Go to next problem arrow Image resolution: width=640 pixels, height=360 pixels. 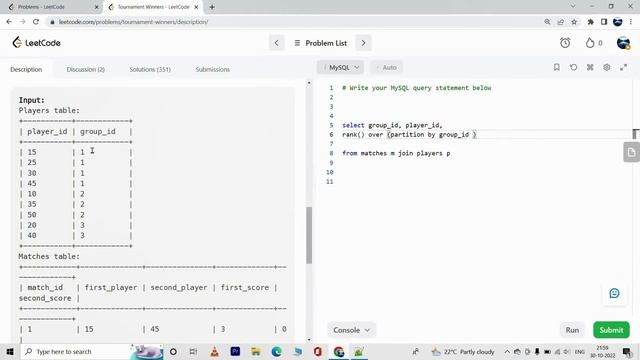click(363, 43)
